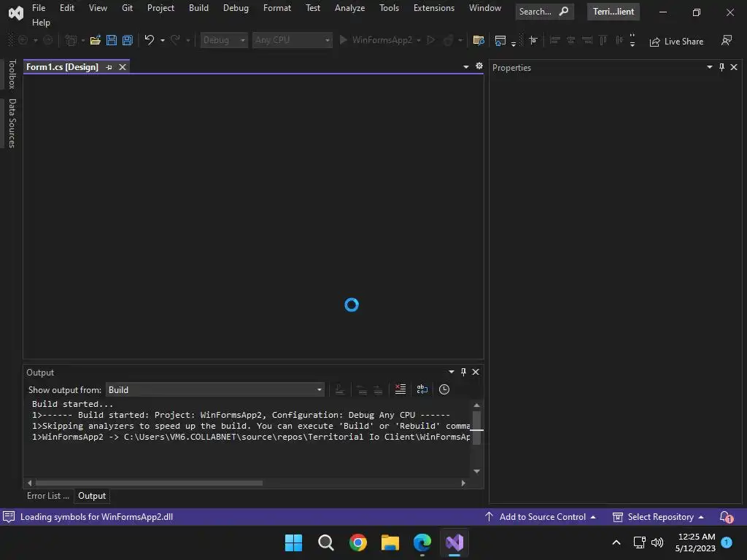Viewport: 747px width, 560px height.
Task: Click the volume speaker tray icon
Action: [x=657, y=542]
